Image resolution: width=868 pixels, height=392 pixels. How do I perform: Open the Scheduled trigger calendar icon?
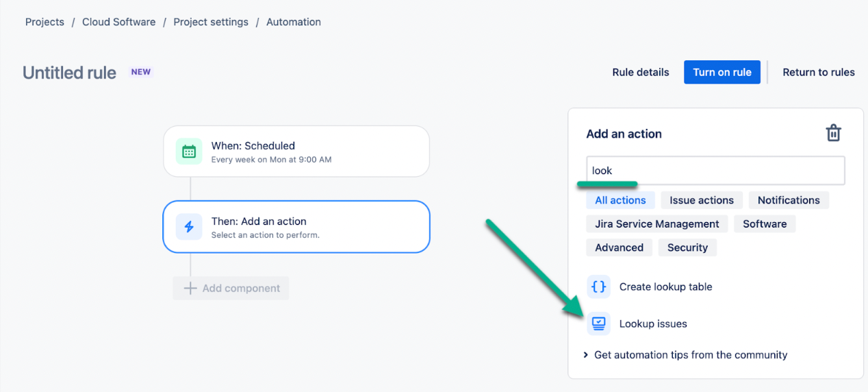click(189, 151)
